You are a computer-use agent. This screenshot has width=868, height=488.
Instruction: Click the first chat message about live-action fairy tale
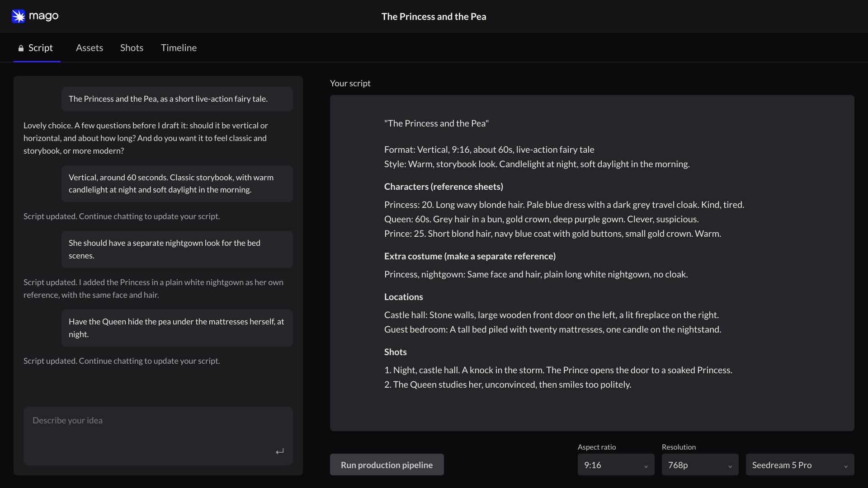pyautogui.click(x=177, y=99)
